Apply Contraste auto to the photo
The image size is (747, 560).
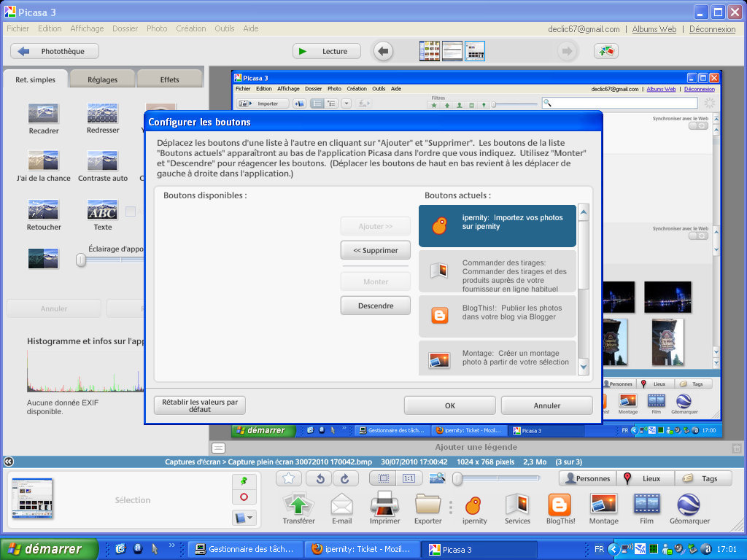click(102, 161)
